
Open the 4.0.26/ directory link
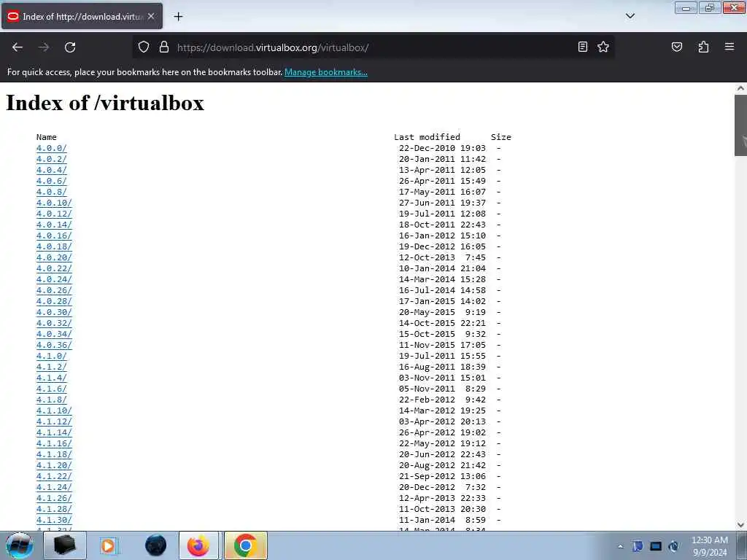point(54,290)
